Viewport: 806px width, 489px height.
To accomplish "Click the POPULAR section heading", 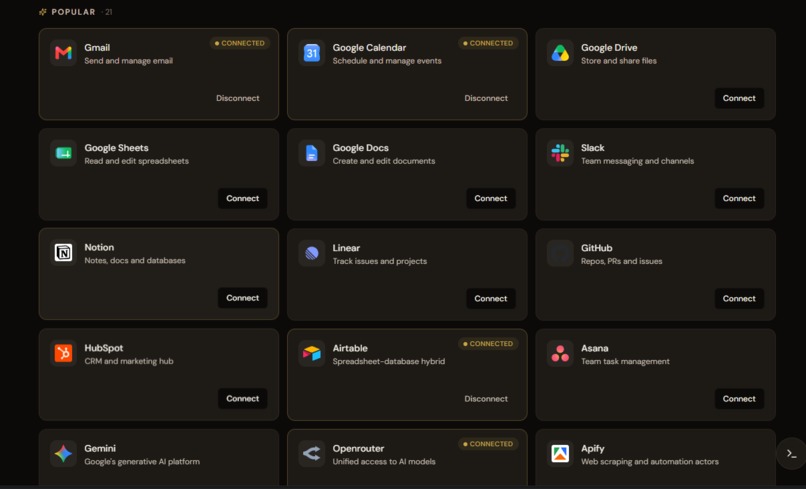I will (x=74, y=12).
